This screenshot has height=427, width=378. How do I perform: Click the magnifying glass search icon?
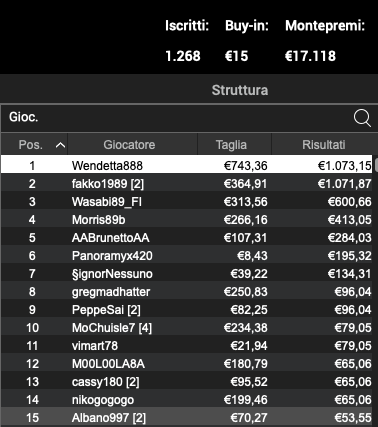click(x=362, y=118)
